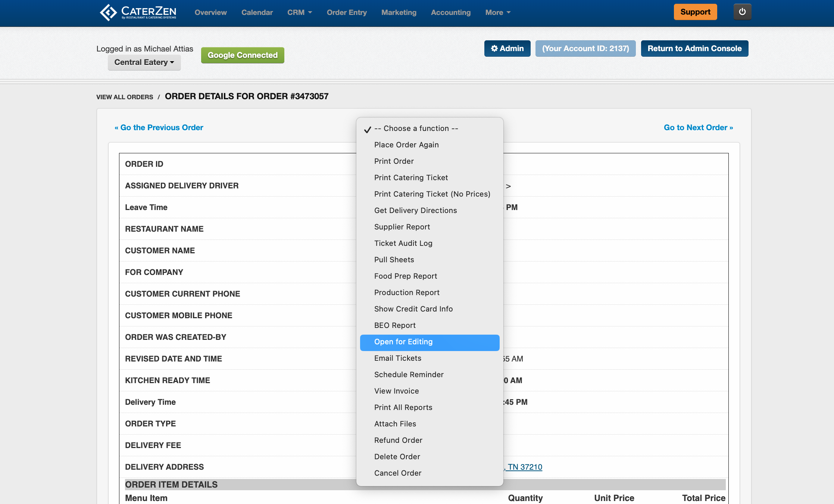
Task: Click the CaterZen logo
Action: [x=138, y=12]
